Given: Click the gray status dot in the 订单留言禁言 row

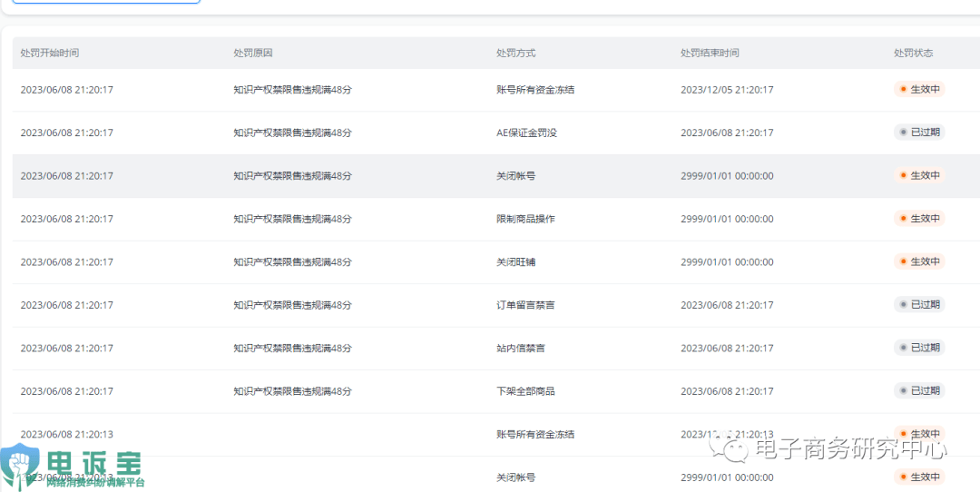Looking at the screenshot, I should [x=903, y=305].
